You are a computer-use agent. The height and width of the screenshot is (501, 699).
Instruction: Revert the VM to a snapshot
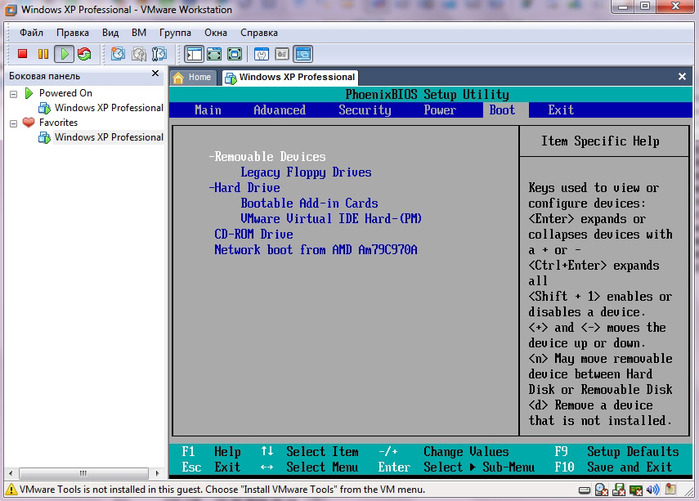[x=139, y=54]
